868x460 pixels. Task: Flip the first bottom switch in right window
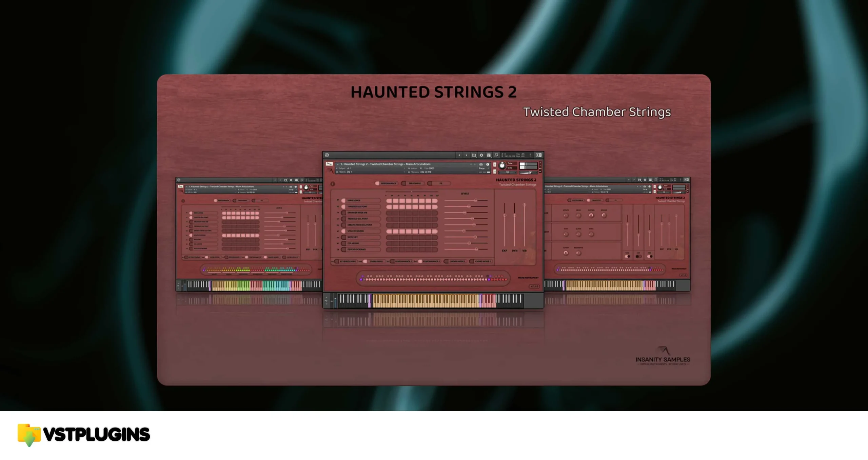(x=627, y=257)
